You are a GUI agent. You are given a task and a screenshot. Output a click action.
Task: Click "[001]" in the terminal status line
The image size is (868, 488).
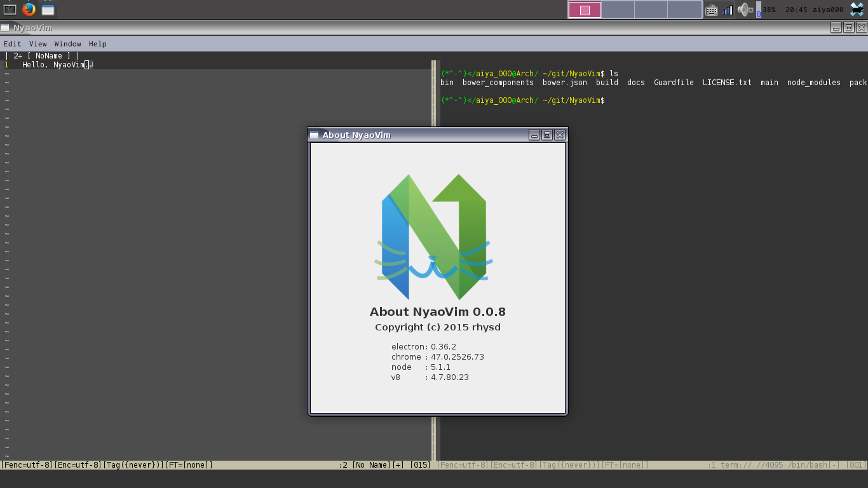[856, 465]
